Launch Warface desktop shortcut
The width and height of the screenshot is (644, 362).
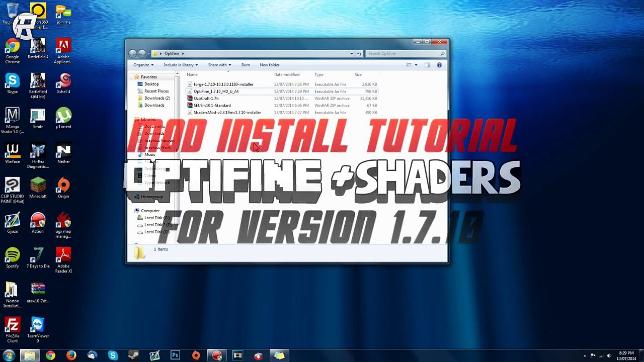click(13, 153)
